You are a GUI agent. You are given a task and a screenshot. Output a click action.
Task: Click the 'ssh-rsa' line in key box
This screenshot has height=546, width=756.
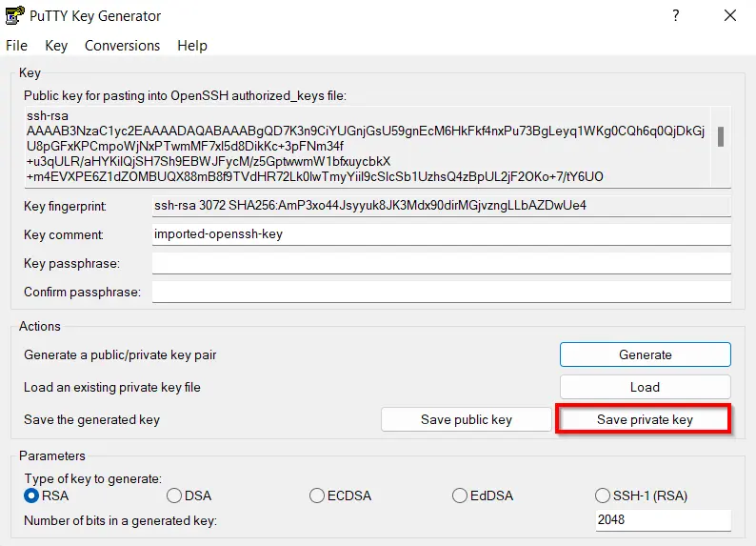tap(48, 115)
